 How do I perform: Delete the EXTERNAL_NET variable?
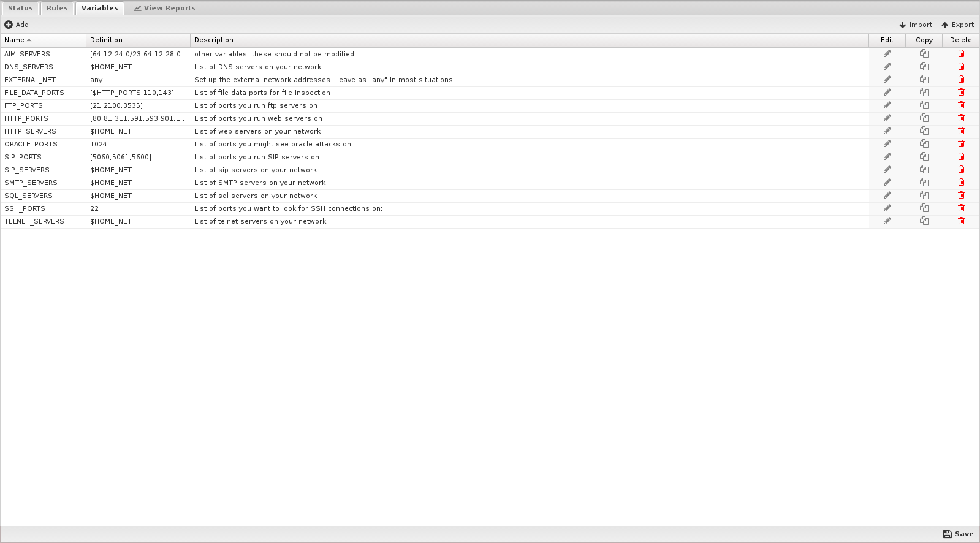tap(961, 80)
